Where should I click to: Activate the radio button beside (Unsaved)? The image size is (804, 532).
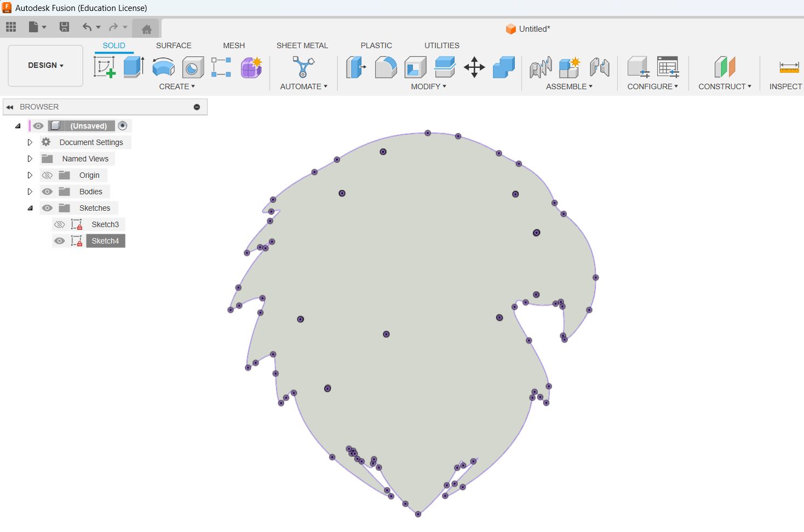(x=123, y=126)
